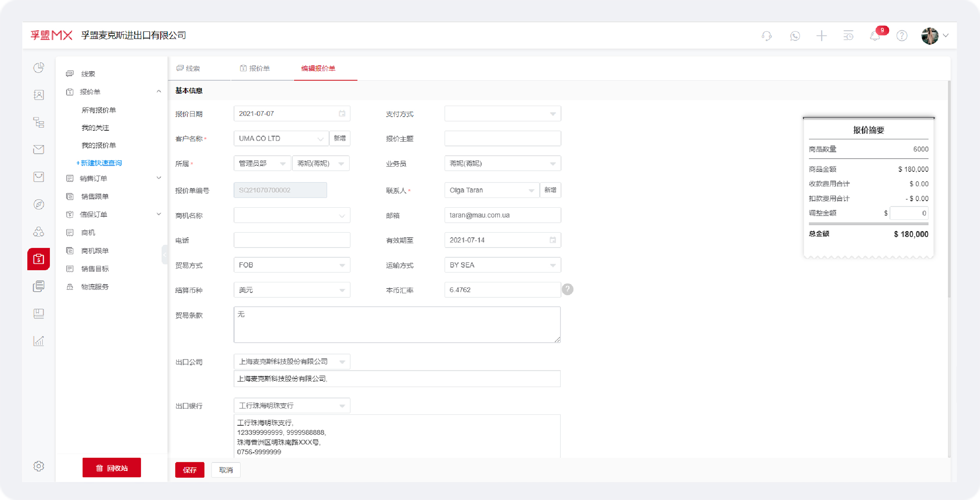The image size is (980, 500).
Task: Click 新建快速查询 link
Action: click(99, 163)
